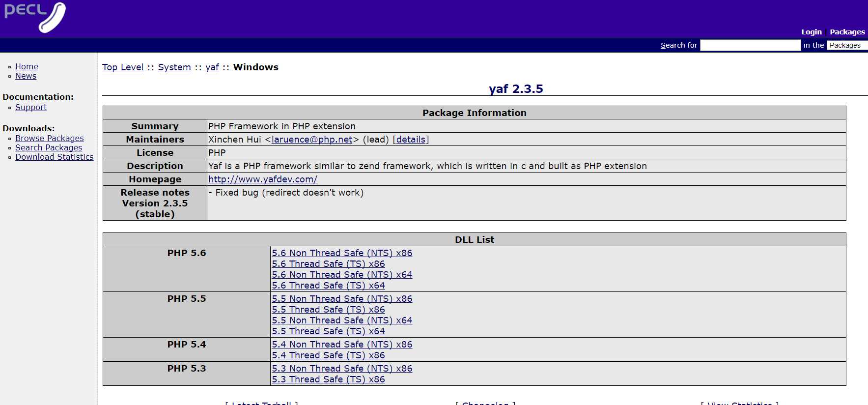
Task: Download 5.5 Non Thread Safe (NTS) x86
Action: coord(342,299)
